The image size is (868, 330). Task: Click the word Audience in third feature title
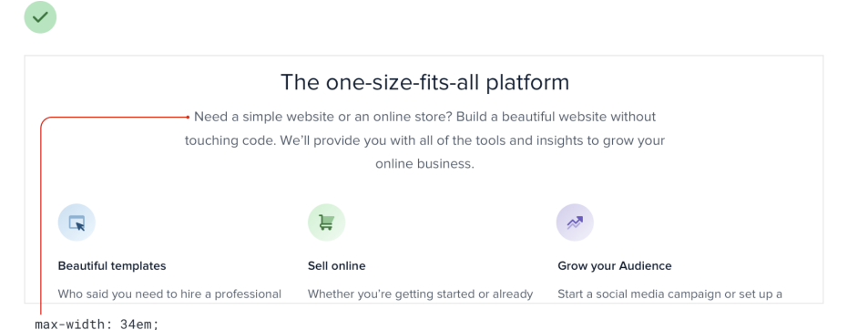click(647, 266)
